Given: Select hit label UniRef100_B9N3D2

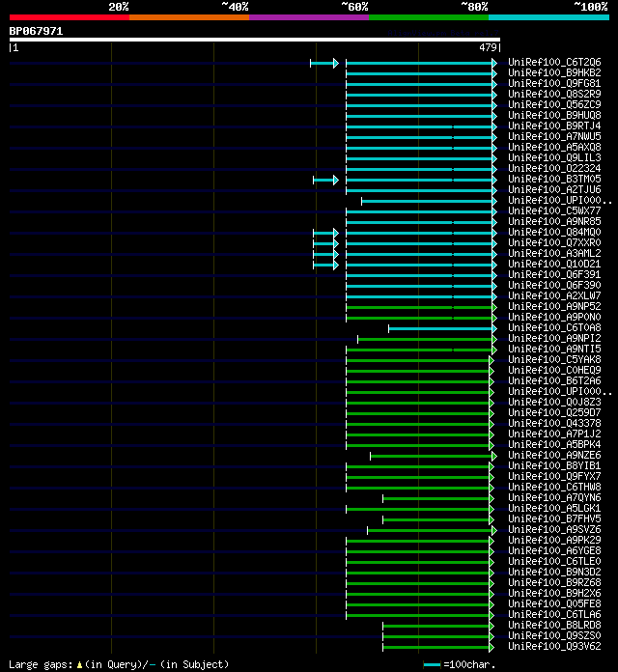Looking at the screenshot, I should click(x=554, y=572).
